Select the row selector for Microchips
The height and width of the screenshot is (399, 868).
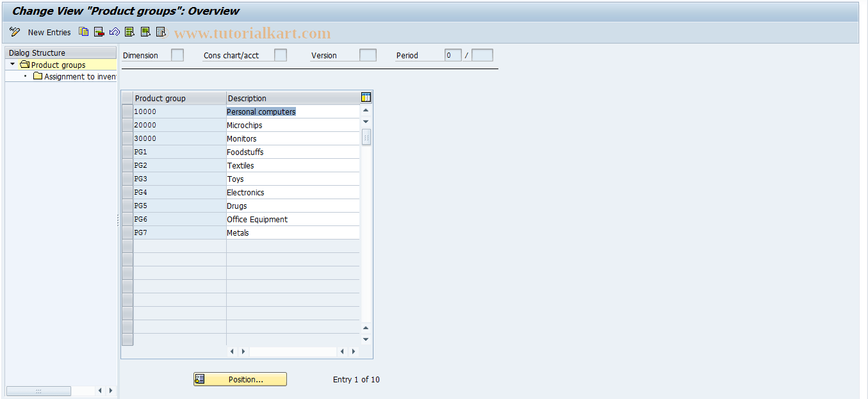point(127,125)
